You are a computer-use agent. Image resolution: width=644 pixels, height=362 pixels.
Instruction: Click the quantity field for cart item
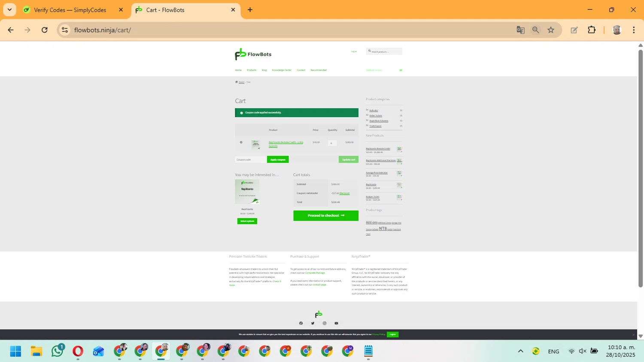(332, 143)
